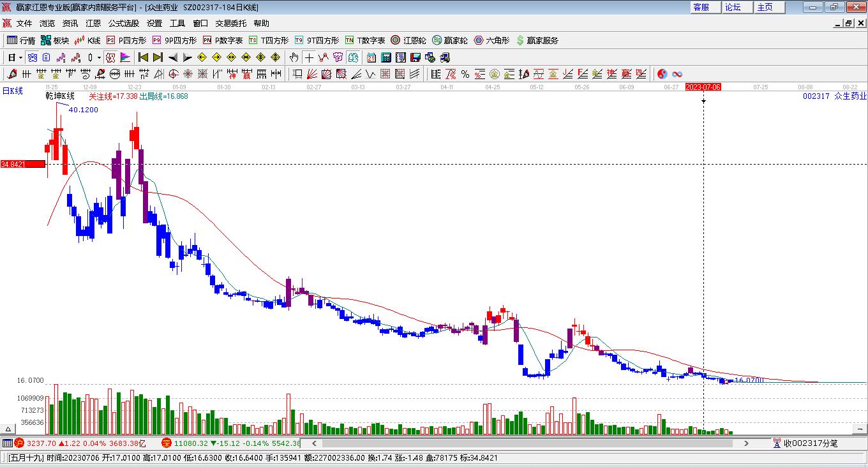Screen dimensions: 868x467
Task: Select the hand pan tool
Action: click(x=294, y=57)
